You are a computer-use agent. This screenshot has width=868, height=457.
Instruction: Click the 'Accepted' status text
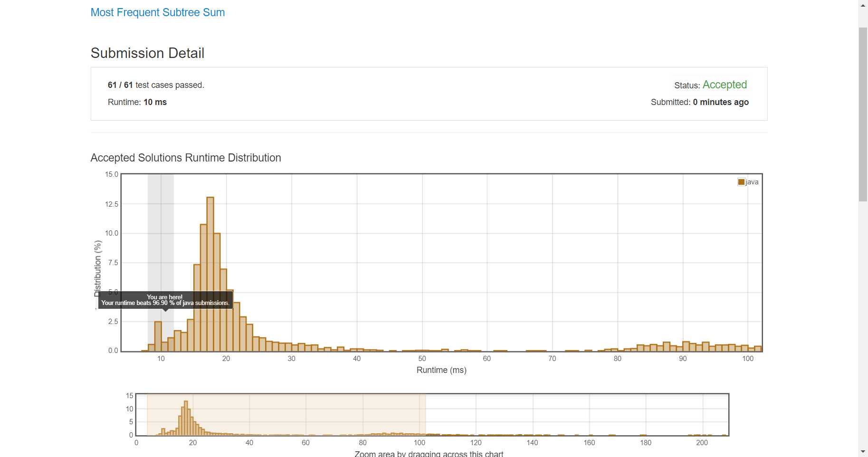tap(725, 85)
